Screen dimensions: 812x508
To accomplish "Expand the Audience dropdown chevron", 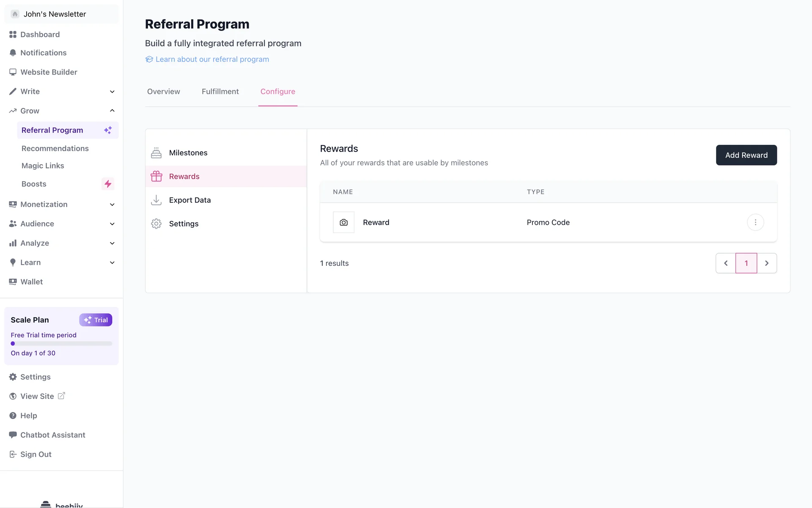I will [x=112, y=224].
